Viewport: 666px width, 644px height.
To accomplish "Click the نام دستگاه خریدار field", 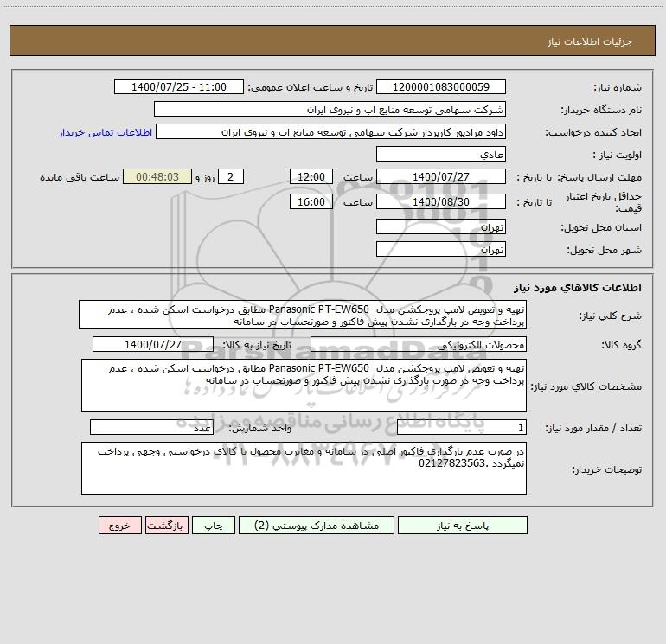I will click(330, 109).
